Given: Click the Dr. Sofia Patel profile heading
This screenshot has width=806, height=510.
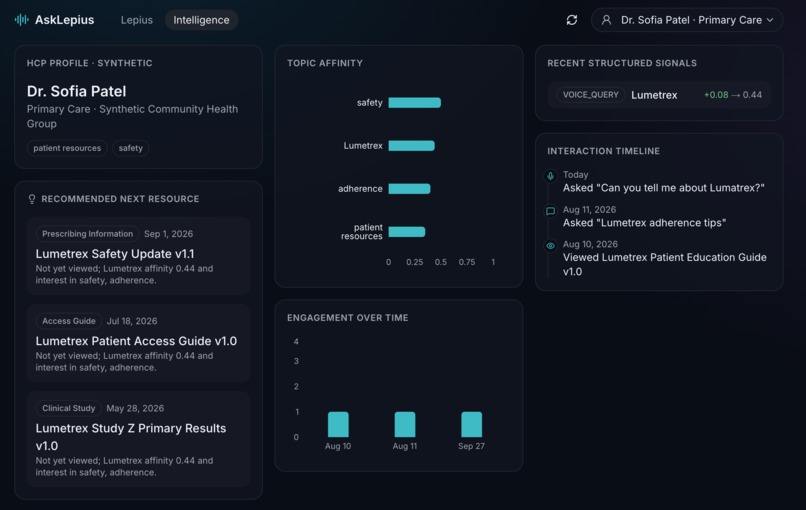Looking at the screenshot, I should coord(77,92).
